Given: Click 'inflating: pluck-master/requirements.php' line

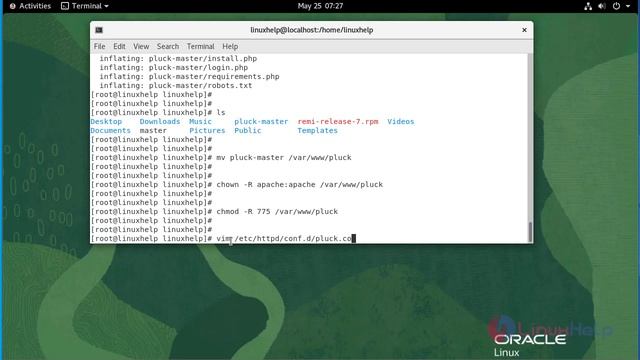Looking at the screenshot, I should pyautogui.click(x=189, y=77).
